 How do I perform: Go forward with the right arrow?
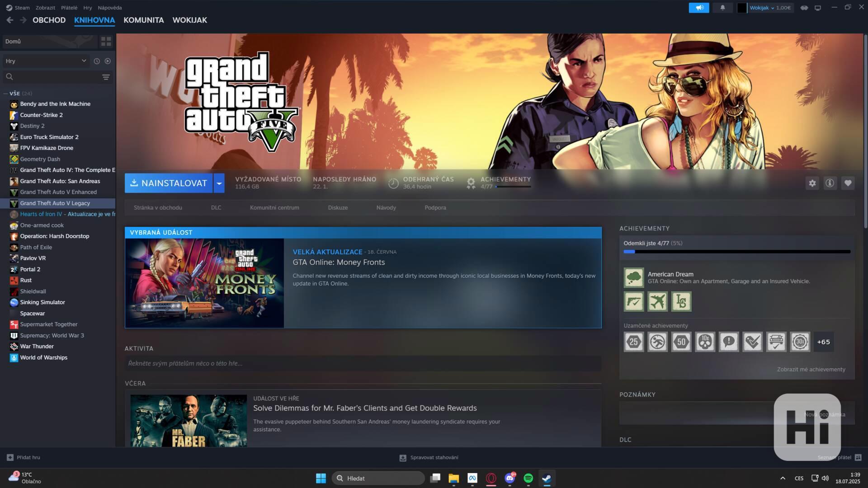(23, 20)
